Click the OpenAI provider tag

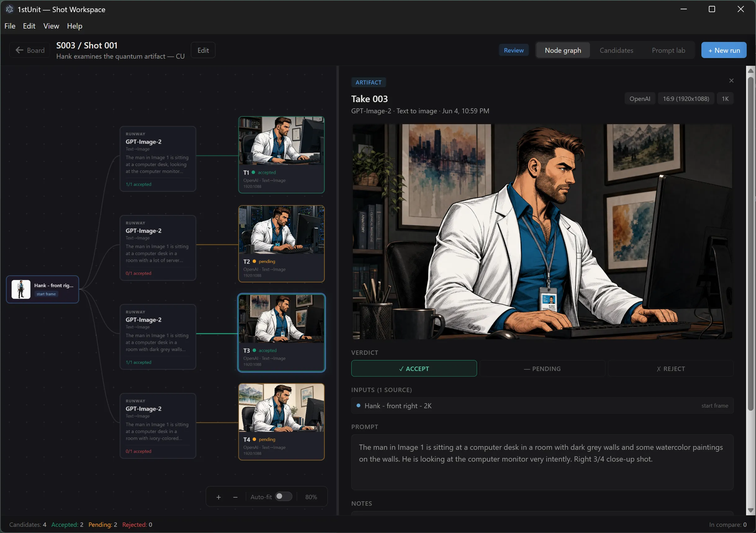[x=639, y=99]
